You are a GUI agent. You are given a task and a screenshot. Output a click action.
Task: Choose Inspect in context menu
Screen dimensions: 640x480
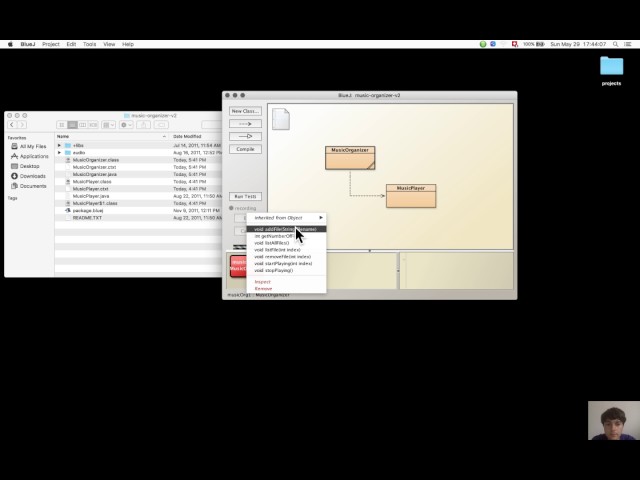point(286,282)
